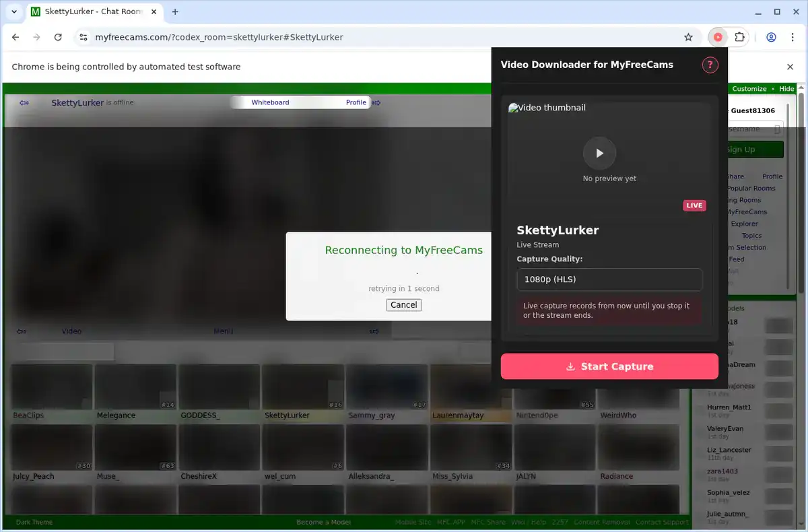Click the Video tab label
Screen dimensions: 808x532
tap(71, 331)
